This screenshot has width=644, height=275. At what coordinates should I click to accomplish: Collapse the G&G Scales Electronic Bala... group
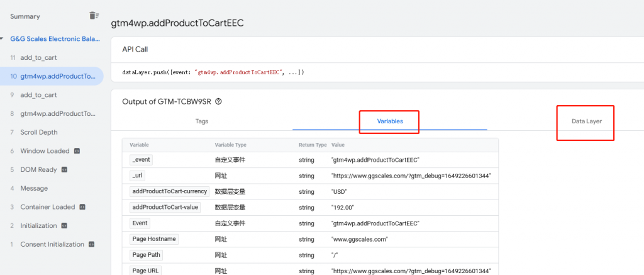coord(2,39)
